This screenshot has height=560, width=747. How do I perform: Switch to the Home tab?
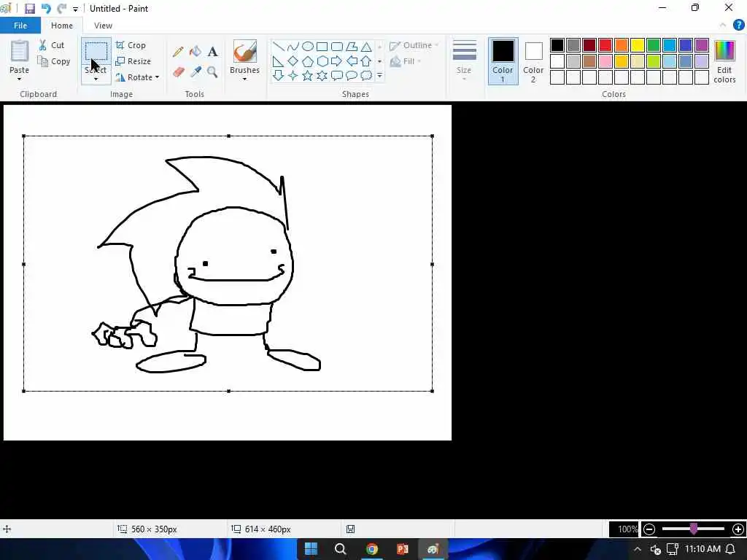click(x=62, y=26)
